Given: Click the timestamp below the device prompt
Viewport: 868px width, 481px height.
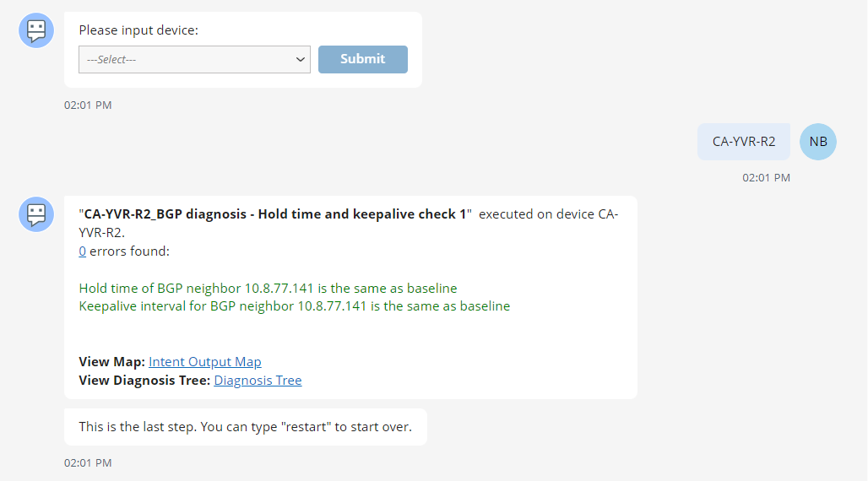Looking at the screenshot, I should click(88, 105).
